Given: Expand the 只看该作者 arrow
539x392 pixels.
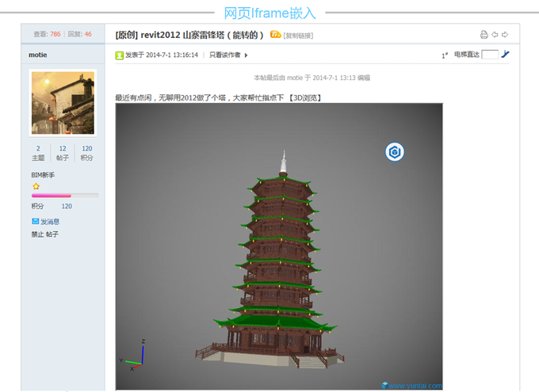Looking at the screenshot, I should point(247,55).
